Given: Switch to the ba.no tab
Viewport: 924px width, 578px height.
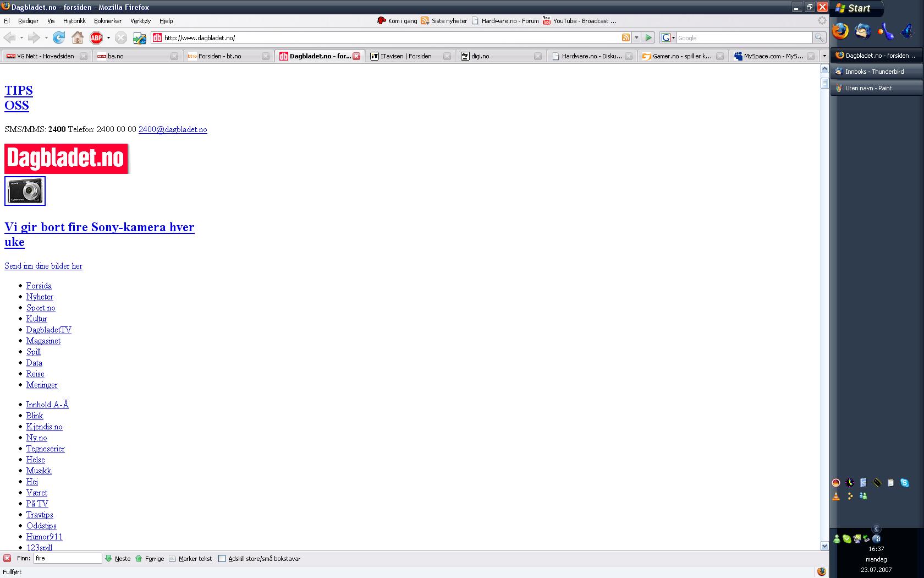Looking at the screenshot, I should (x=137, y=56).
